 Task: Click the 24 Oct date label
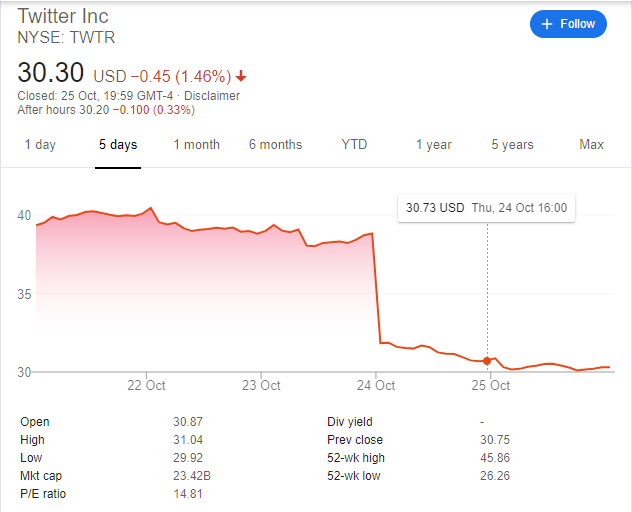(376, 386)
